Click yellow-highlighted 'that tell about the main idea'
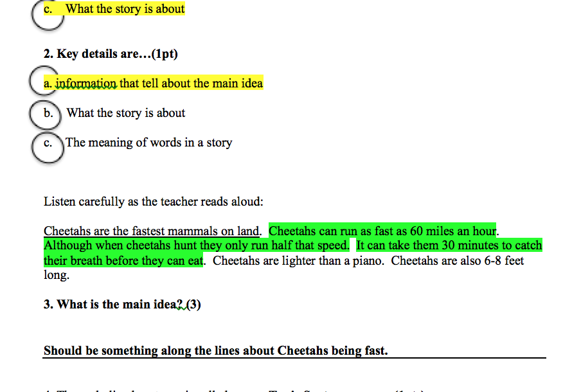Image resolution: width=581 pixels, height=392 pixels. (x=191, y=84)
